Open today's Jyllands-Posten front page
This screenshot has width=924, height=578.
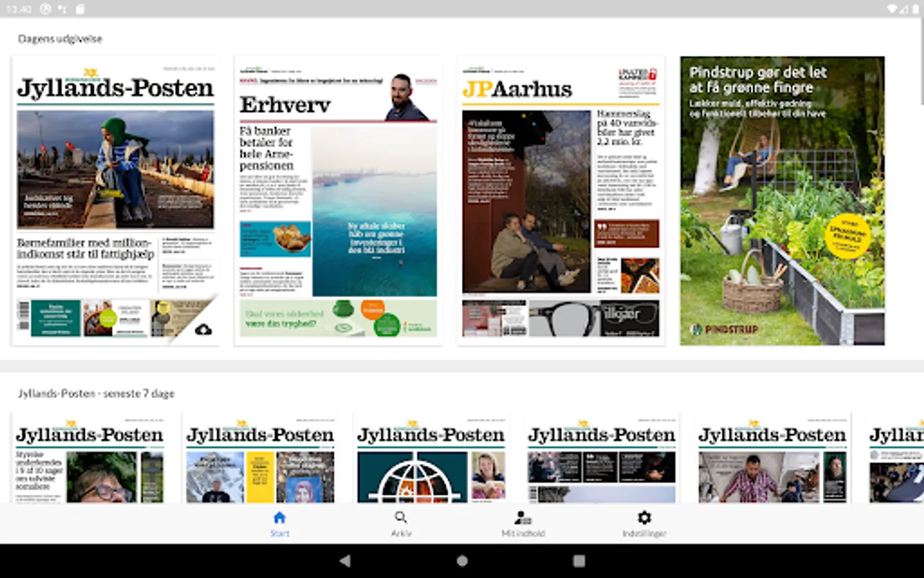coord(116,201)
